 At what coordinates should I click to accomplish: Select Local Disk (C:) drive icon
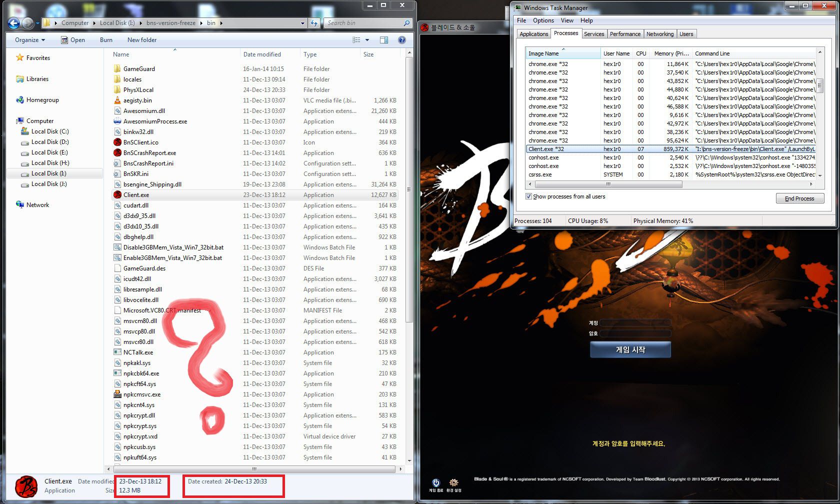click(24, 131)
